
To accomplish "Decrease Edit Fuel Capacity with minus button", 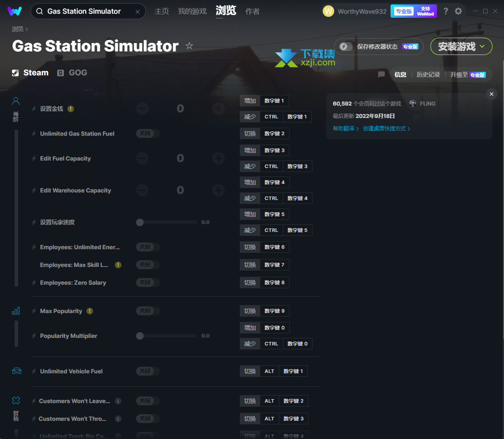I will [x=142, y=158].
